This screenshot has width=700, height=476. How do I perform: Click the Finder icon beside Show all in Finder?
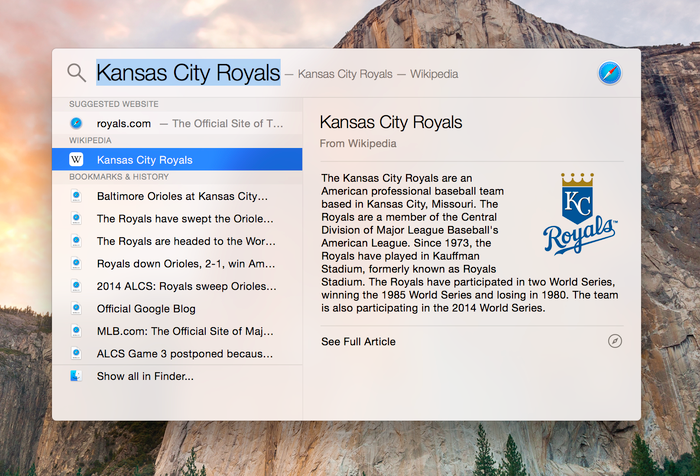tap(76, 376)
